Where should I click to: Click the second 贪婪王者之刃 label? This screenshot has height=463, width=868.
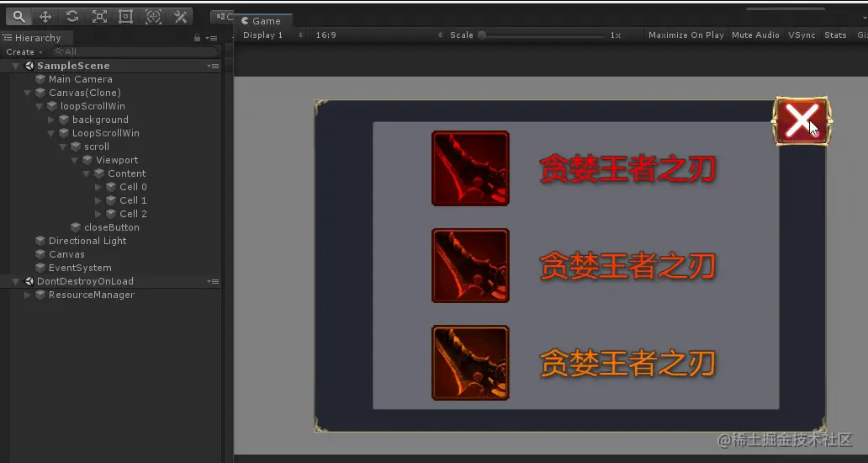pyautogui.click(x=627, y=266)
